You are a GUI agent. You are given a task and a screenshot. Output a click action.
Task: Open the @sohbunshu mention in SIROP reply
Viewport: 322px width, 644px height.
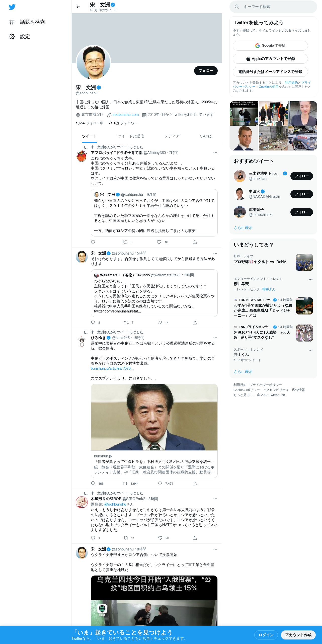(115, 504)
